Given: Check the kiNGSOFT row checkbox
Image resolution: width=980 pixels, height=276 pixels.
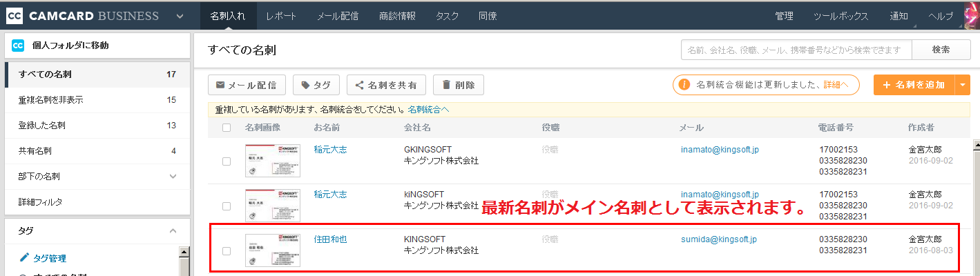Looking at the screenshot, I should pyautogui.click(x=227, y=206).
